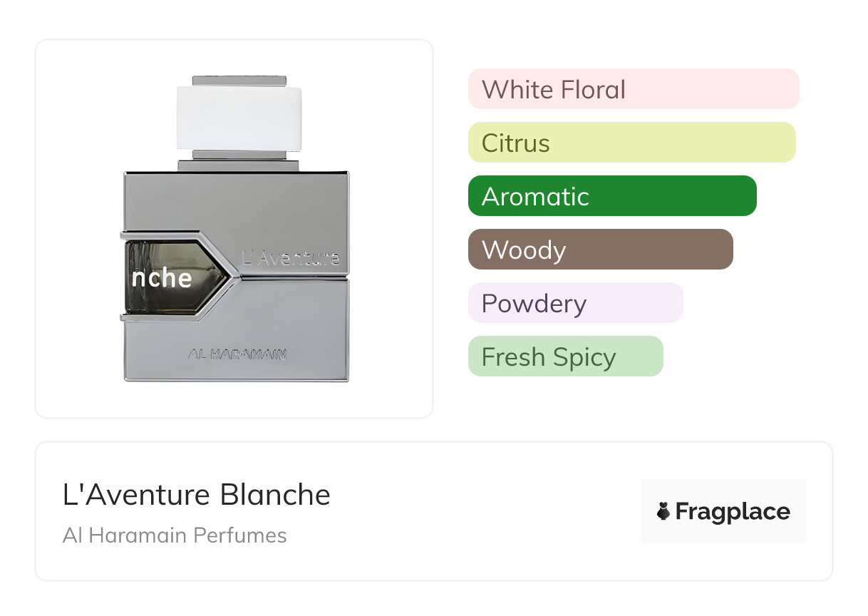The width and height of the screenshot is (868, 616).
Task: Click the "Aromatic" label text
Action: [x=535, y=197]
